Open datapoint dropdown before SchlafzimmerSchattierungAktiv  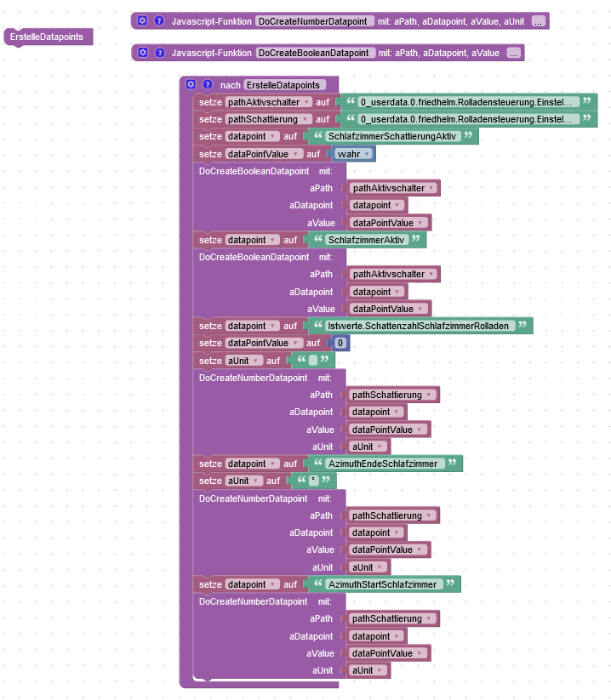click(253, 136)
